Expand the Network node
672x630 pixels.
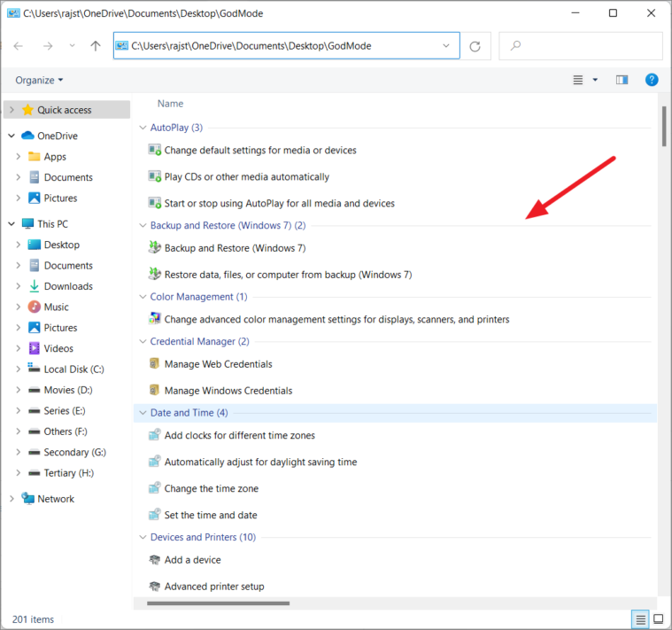tap(12, 498)
